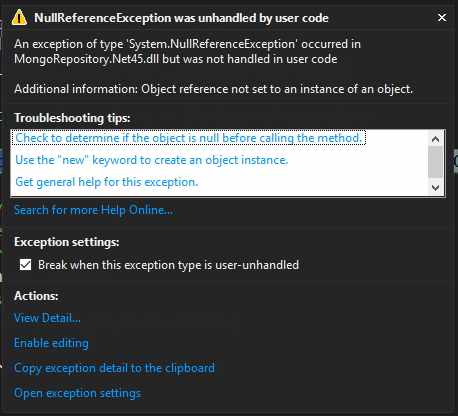Toggle Break when this exception type is user-unhandled

25,265
